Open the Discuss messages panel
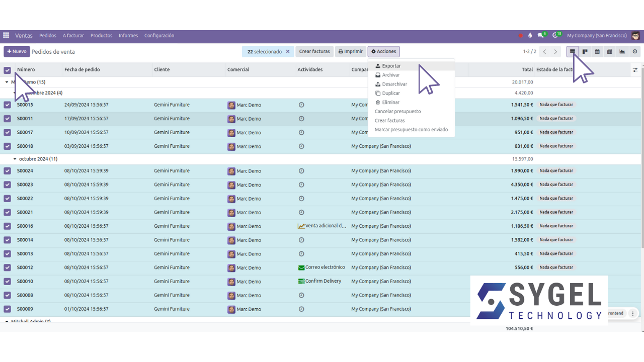 coord(540,35)
